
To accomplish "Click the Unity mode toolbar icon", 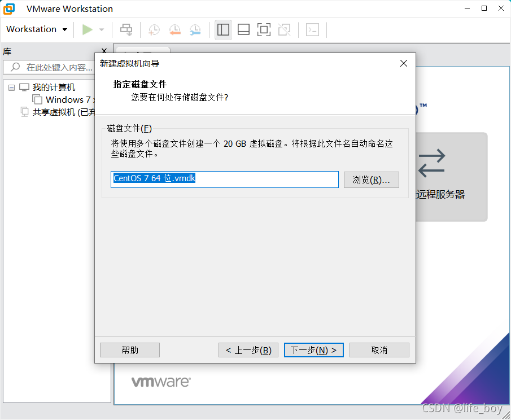I will 284,30.
